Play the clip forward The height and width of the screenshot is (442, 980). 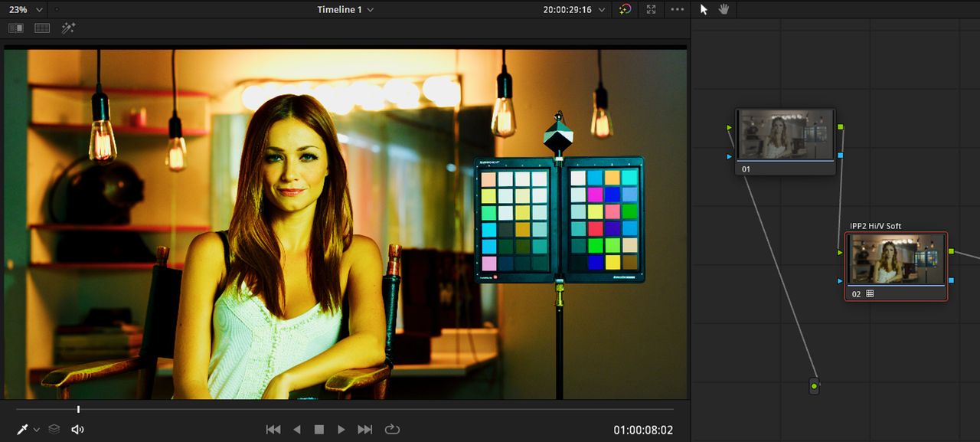(x=341, y=430)
